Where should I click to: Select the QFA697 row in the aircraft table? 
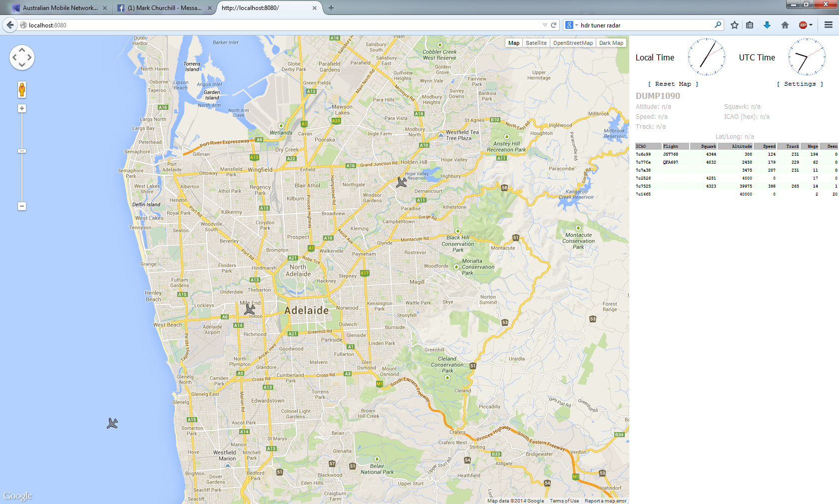point(737,162)
